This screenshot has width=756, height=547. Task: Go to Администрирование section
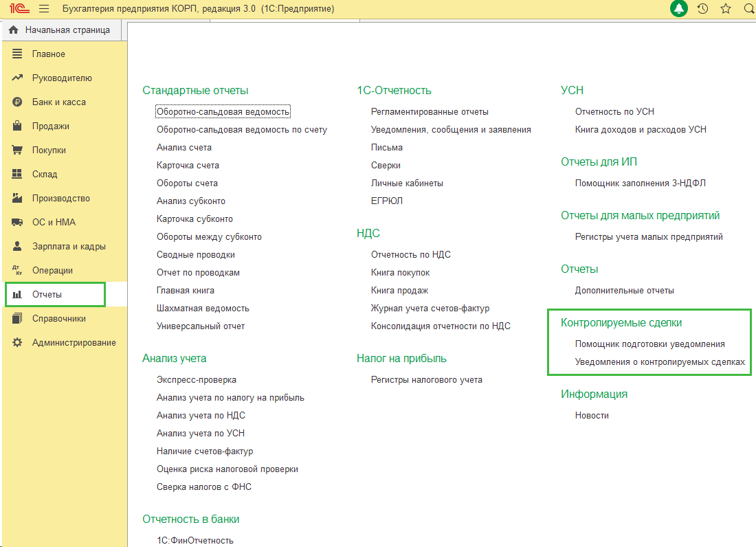click(74, 343)
